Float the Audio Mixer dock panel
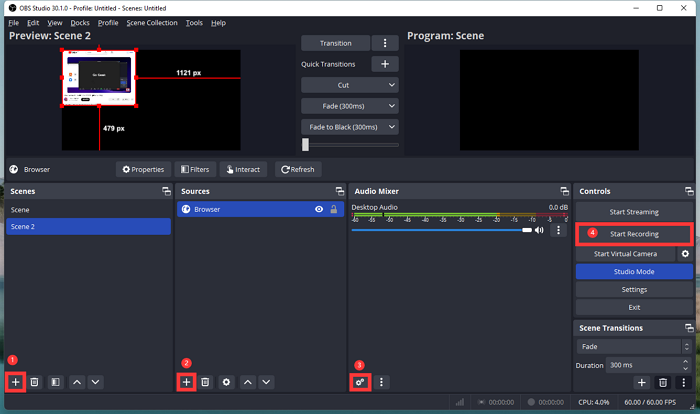The height and width of the screenshot is (414, 700). (x=565, y=191)
